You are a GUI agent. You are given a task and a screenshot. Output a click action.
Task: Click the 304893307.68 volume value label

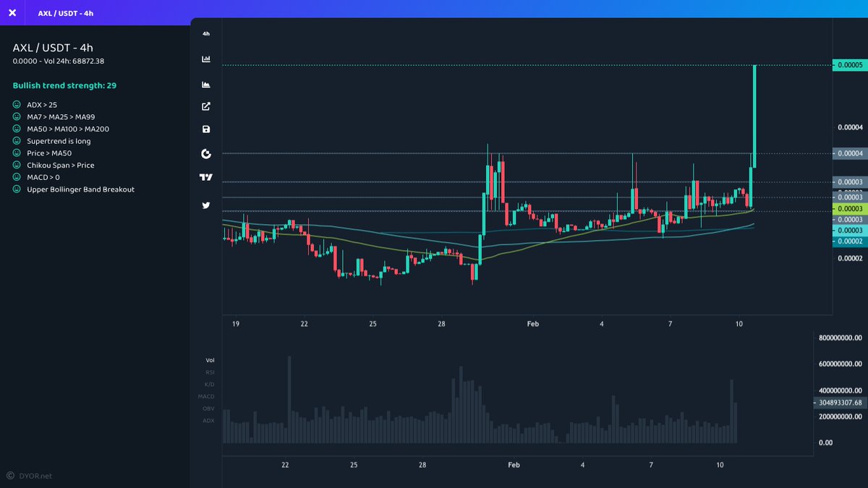(x=841, y=403)
